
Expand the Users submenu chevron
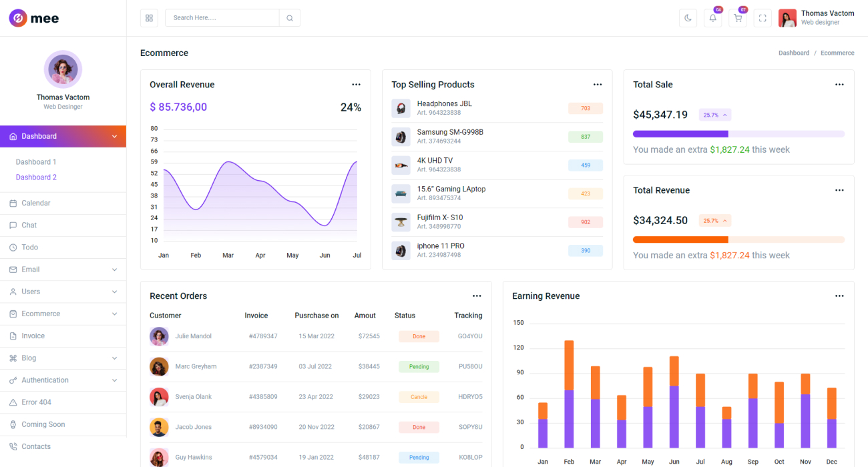click(114, 292)
